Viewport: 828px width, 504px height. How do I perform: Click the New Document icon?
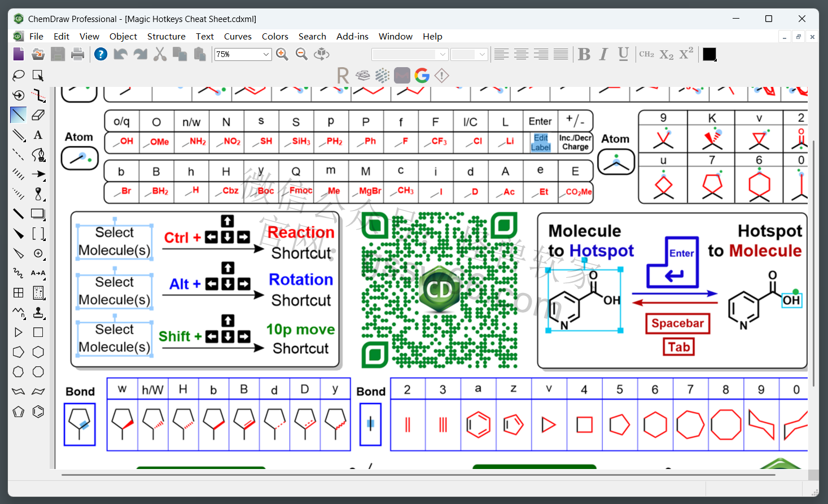(x=19, y=54)
